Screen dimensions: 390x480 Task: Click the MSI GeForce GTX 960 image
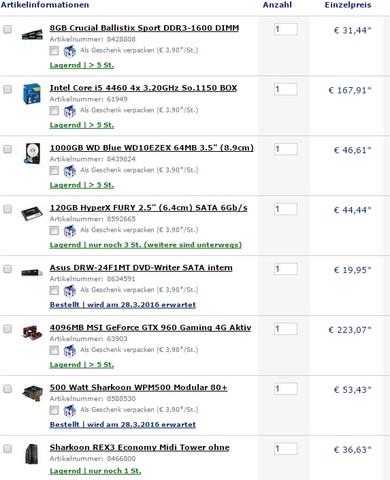pyautogui.click(x=32, y=332)
